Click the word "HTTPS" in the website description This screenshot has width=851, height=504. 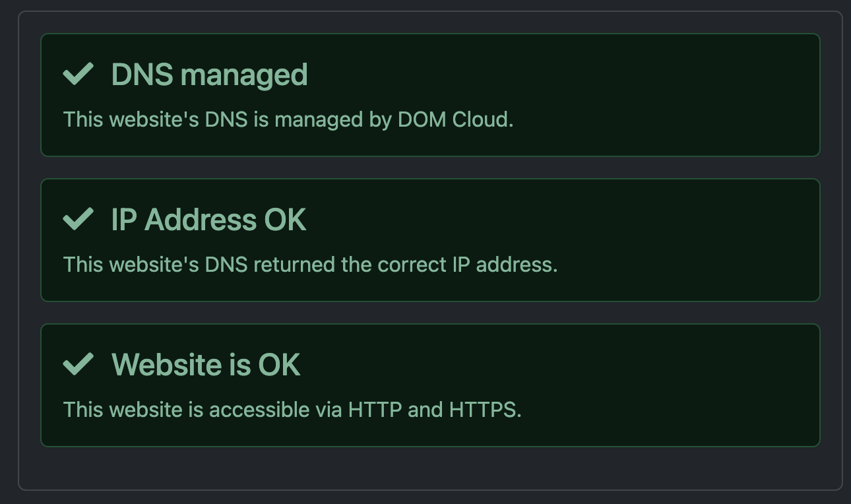[484, 410]
